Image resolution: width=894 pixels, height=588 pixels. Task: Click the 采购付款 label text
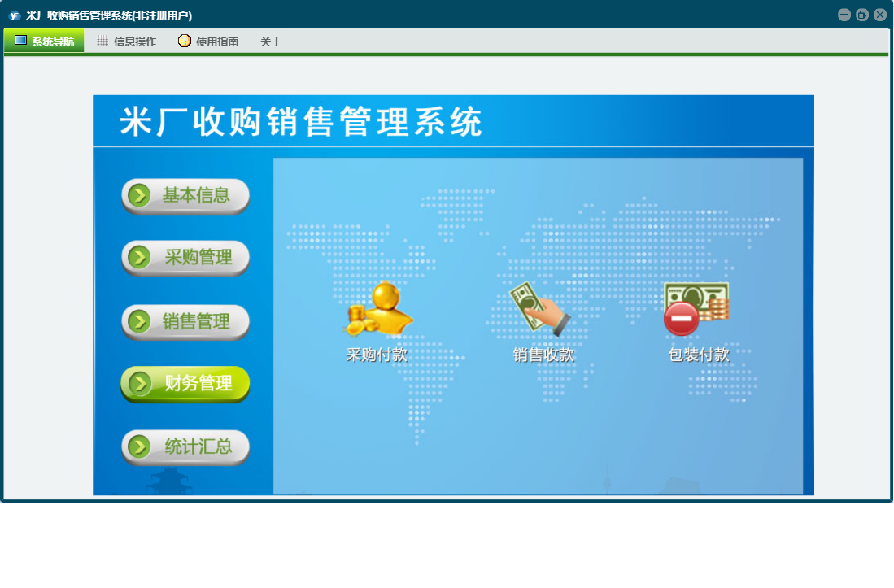[x=377, y=355]
